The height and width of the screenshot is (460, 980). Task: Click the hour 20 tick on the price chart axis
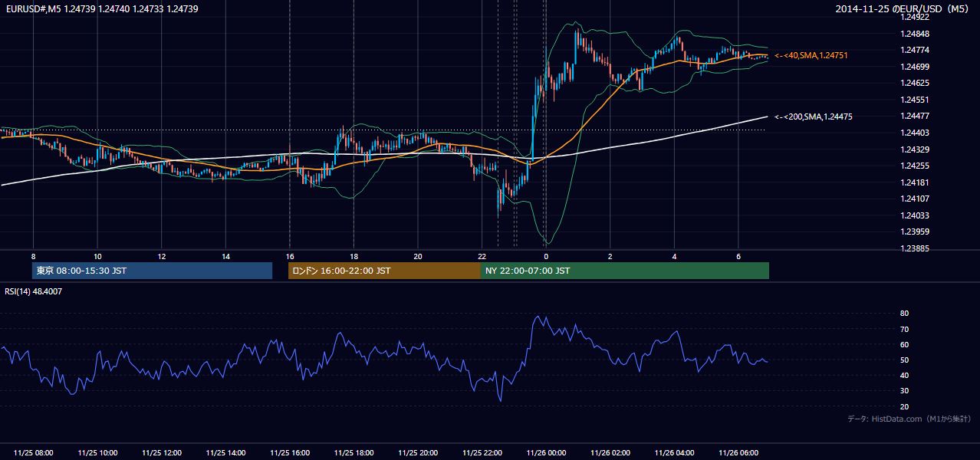tap(418, 256)
